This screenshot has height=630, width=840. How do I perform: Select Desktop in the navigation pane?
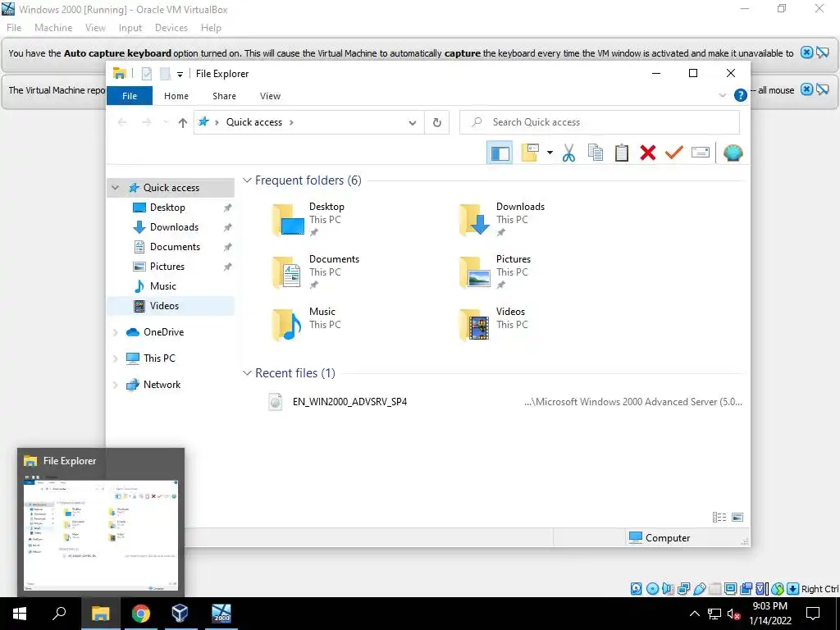click(167, 208)
